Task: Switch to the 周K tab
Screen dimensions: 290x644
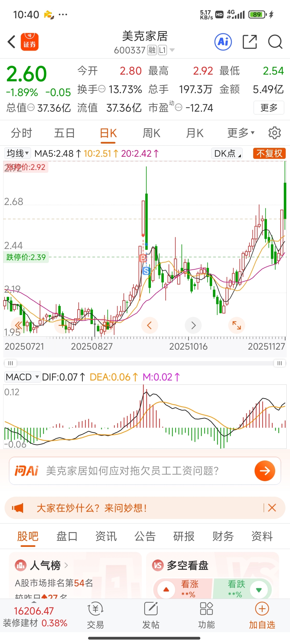Action: point(151,133)
